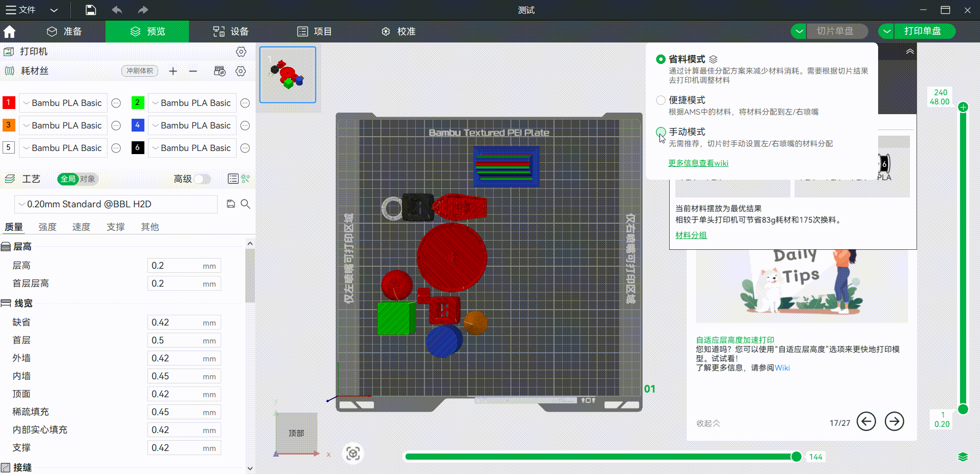The height and width of the screenshot is (474, 980).
Task: Open filament 2 Bambu PLA Basic dropdown
Action: click(192, 103)
